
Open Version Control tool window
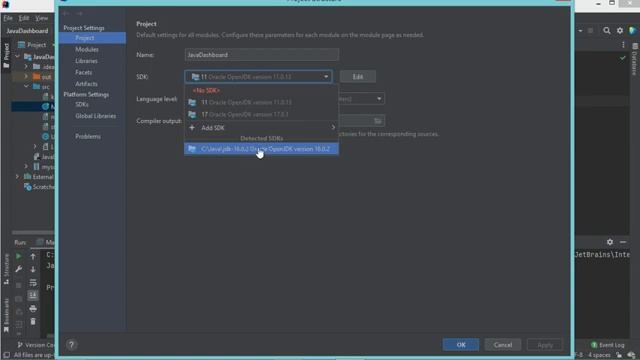[x=36, y=345]
